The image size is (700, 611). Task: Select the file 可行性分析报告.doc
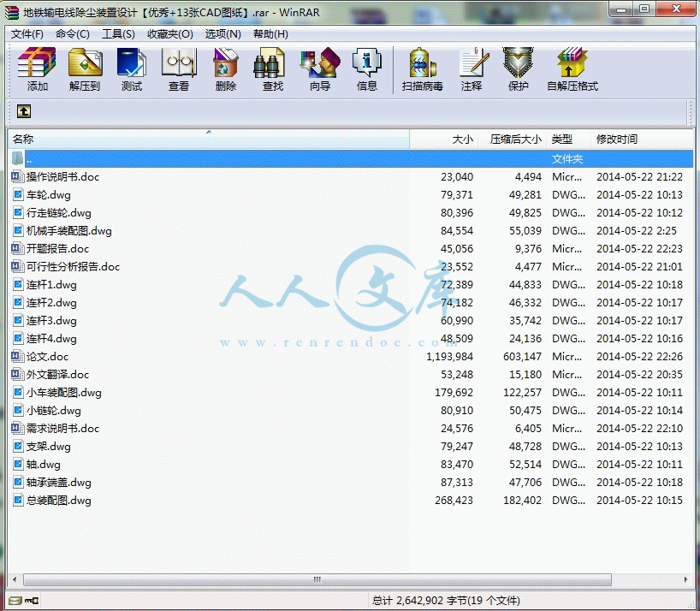pos(73,266)
